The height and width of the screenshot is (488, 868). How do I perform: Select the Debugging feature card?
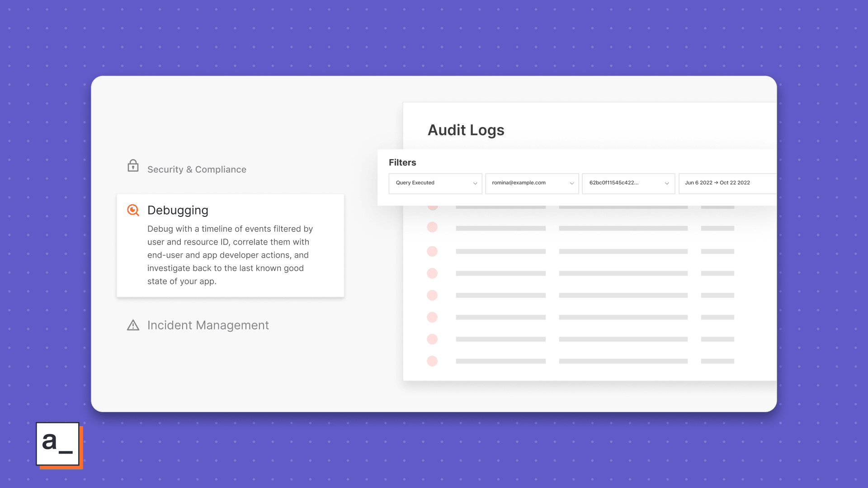pos(230,245)
